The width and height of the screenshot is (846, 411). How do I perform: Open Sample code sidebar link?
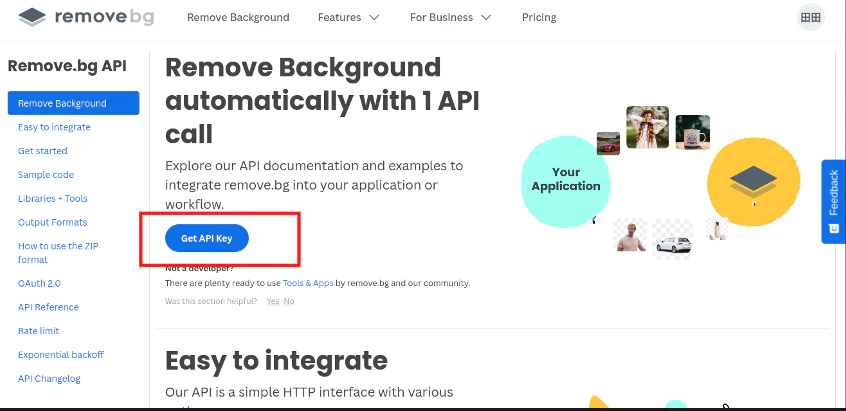(46, 175)
